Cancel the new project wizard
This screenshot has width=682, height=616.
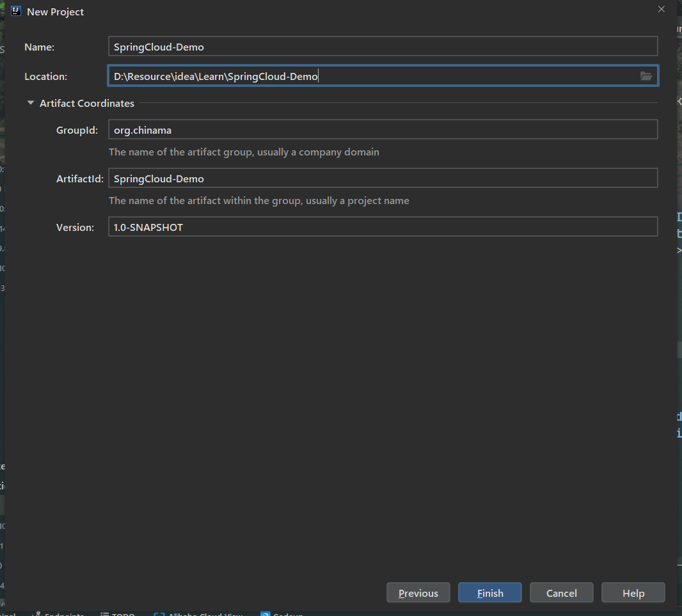[562, 593]
